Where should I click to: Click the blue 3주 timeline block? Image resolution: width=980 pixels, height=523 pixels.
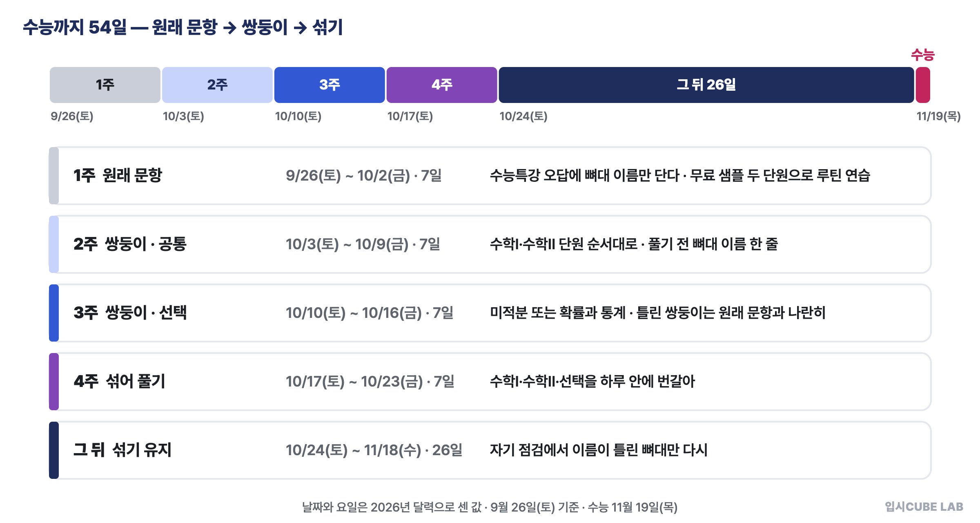coord(330,85)
